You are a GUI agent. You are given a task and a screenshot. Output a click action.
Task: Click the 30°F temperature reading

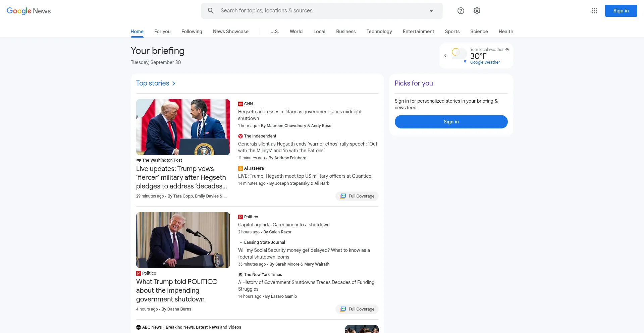click(478, 56)
